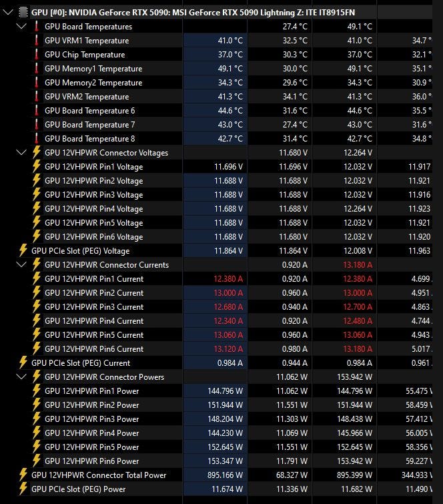The image size is (443, 504).
Task: Select the GPU 12VHPWR Pin3 Current label
Action: 94,306
